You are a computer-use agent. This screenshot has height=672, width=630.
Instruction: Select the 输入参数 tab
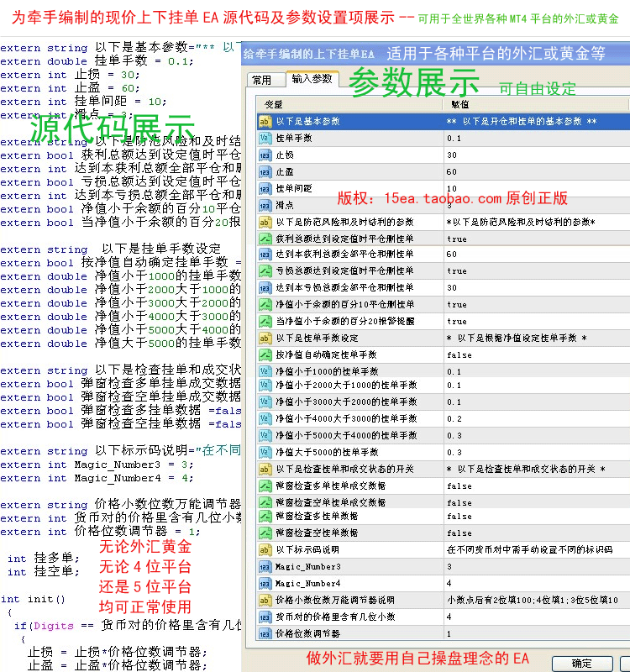click(x=312, y=79)
